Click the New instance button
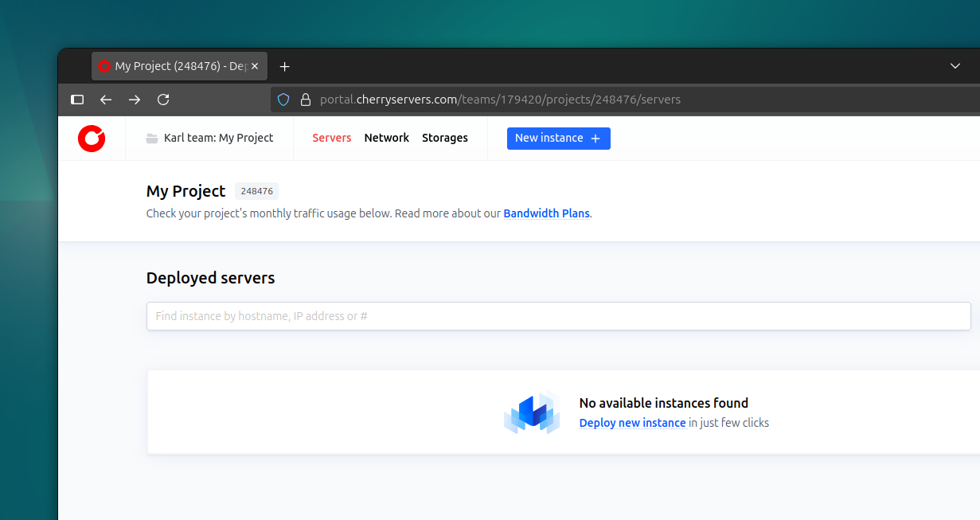 pos(559,138)
